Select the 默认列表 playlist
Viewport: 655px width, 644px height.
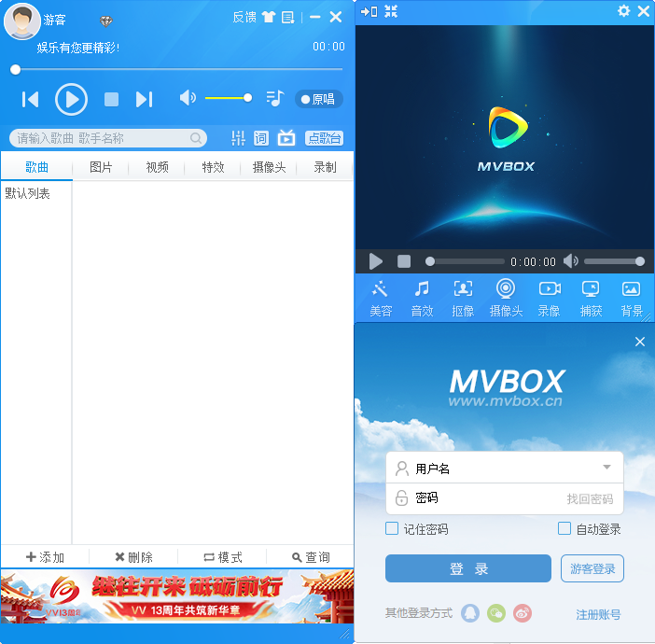(x=28, y=193)
